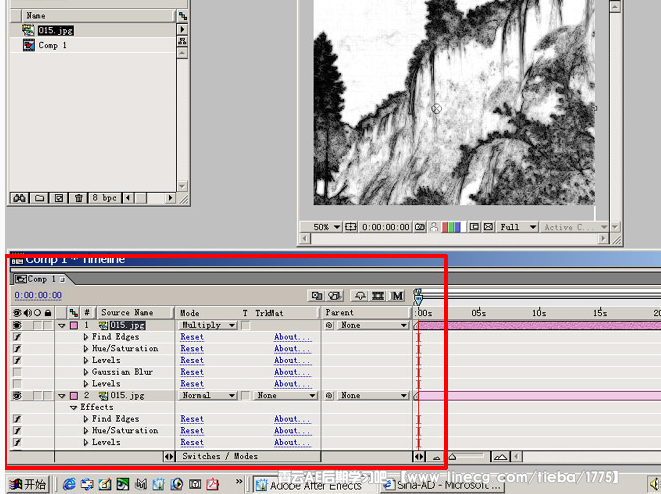
Task: Click the blue channel swatch in viewer
Action: point(457,227)
